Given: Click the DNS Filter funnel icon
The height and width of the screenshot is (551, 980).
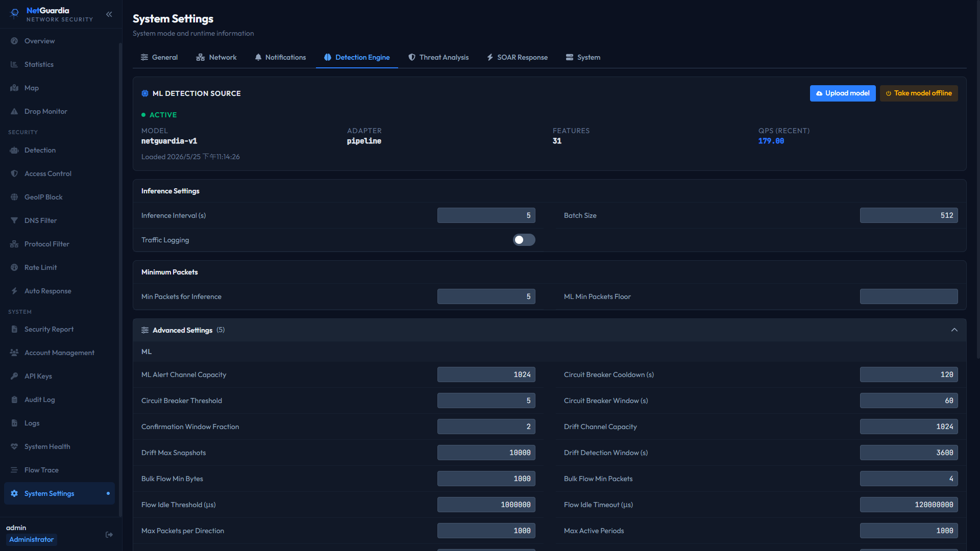Looking at the screenshot, I should click(x=14, y=220).
